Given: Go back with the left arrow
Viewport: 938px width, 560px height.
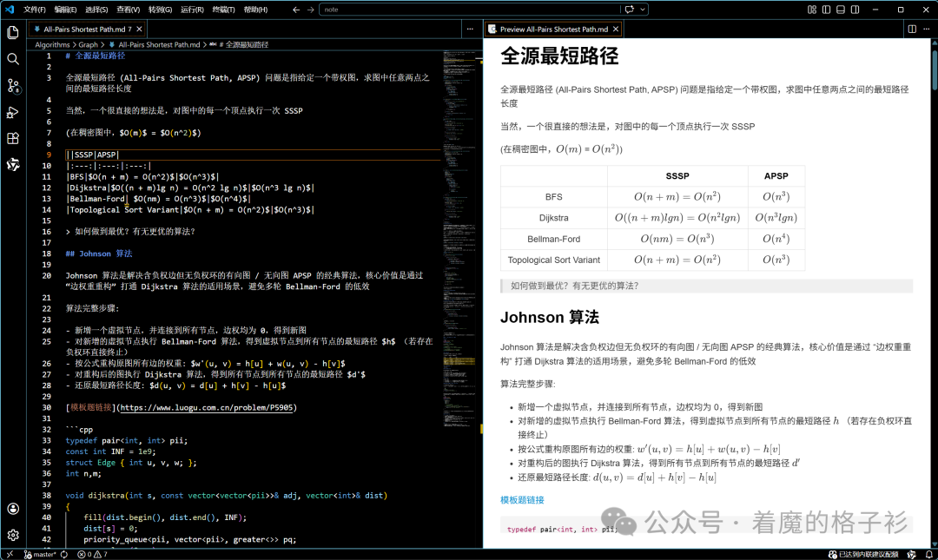Looking at the screenshot, I should [295, 10].
